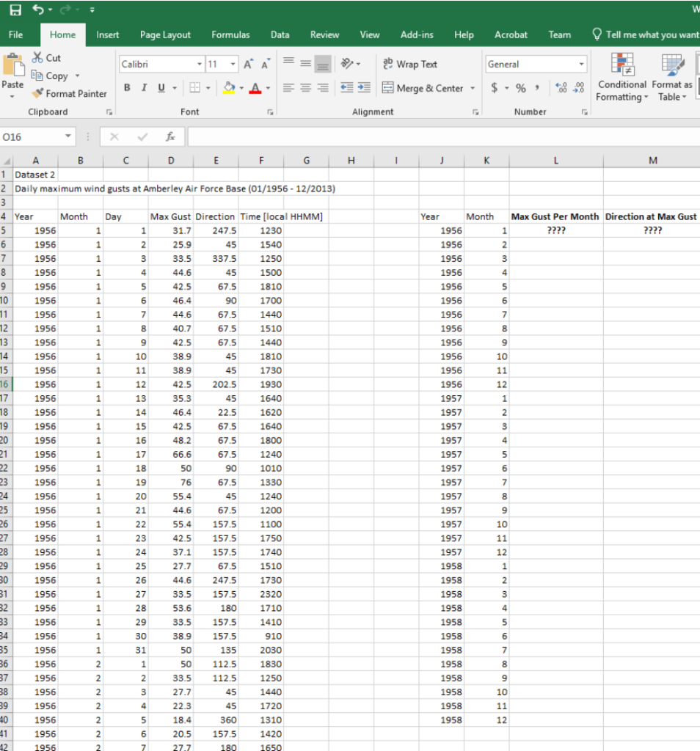Select the Max Gust Per Month header cell
Screen dimensions: 700x751
pos(555,216)
